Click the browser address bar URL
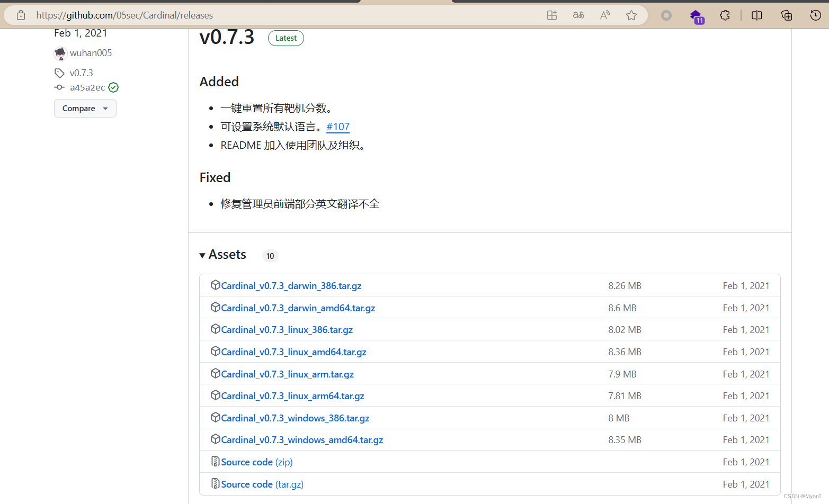 tap(124, 15)
